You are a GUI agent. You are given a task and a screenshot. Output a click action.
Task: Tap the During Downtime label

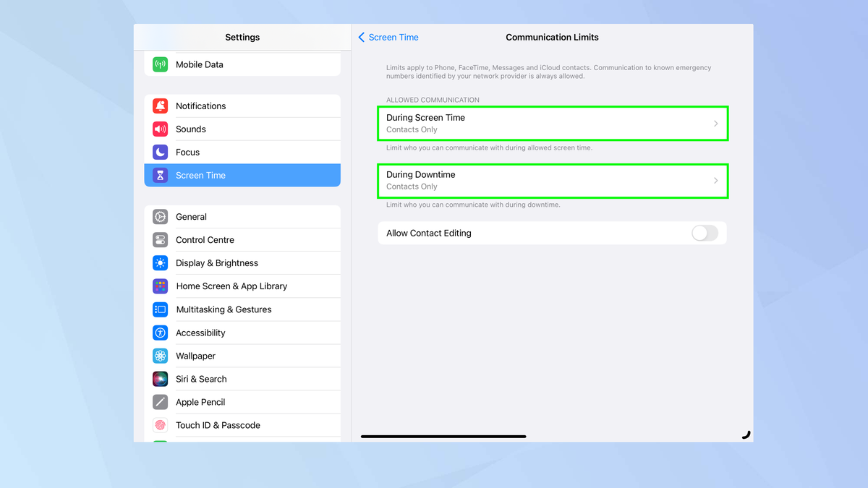pos(421,174)
